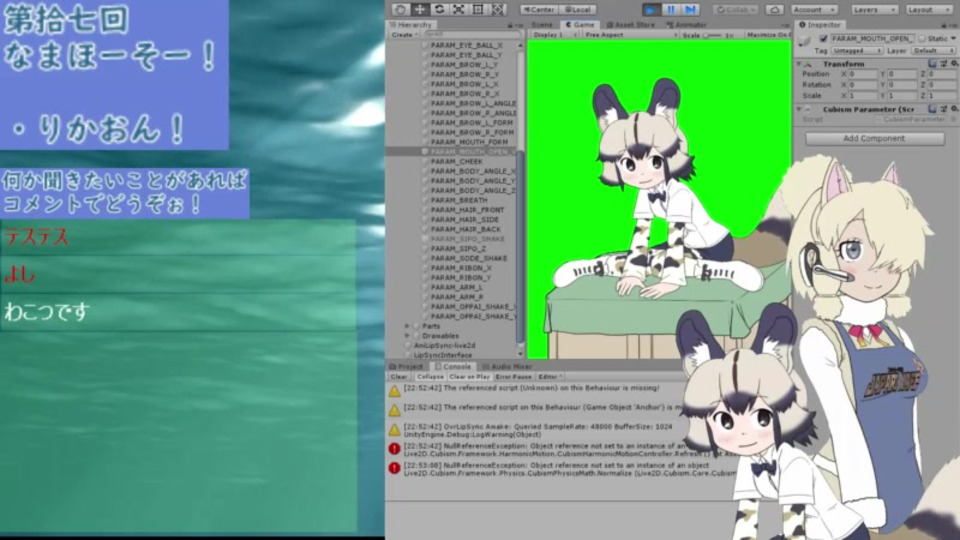
Task: Open Transform component preset settings icon
Action: click(x=943, y=64)
